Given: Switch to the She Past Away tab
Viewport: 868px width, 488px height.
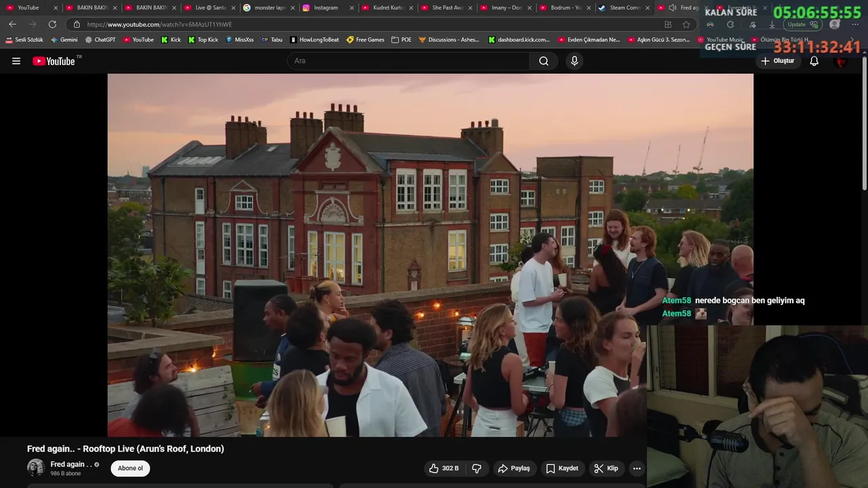Looking at the screenshot, I should [x=446, y=7].
